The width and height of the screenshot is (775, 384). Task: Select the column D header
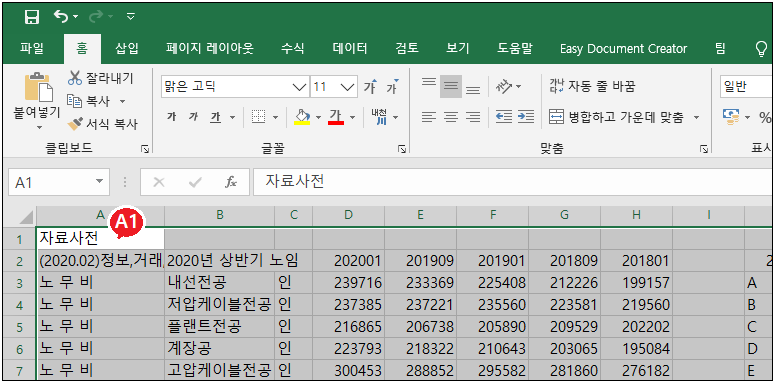(349, 215)
